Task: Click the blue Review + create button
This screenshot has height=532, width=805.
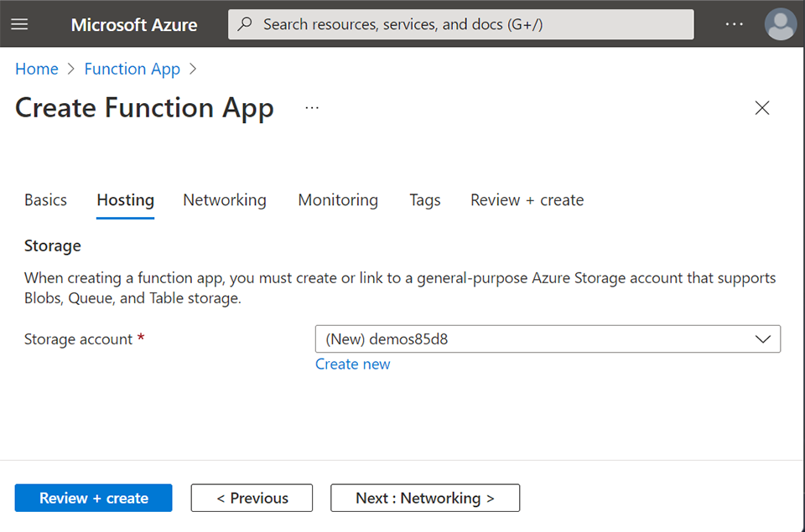Action: coord(93,498)
